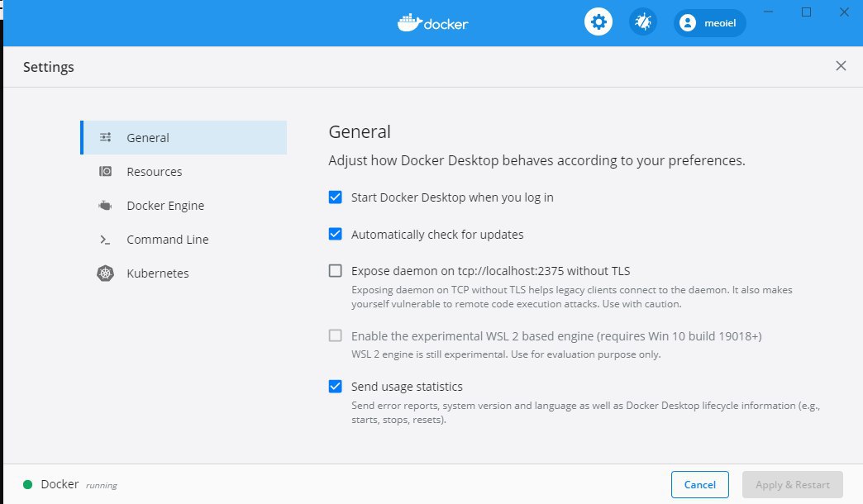Click the 'Send error reports' description text
Image resolution: width=863 pixels, height=504 pixels.
585,412
